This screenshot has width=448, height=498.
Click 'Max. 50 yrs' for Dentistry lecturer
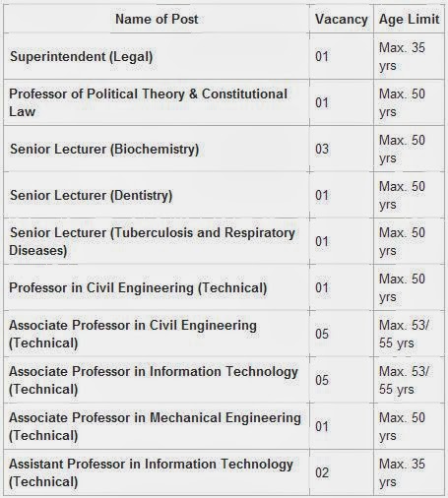pyautogui.click(x=402, y=195)
